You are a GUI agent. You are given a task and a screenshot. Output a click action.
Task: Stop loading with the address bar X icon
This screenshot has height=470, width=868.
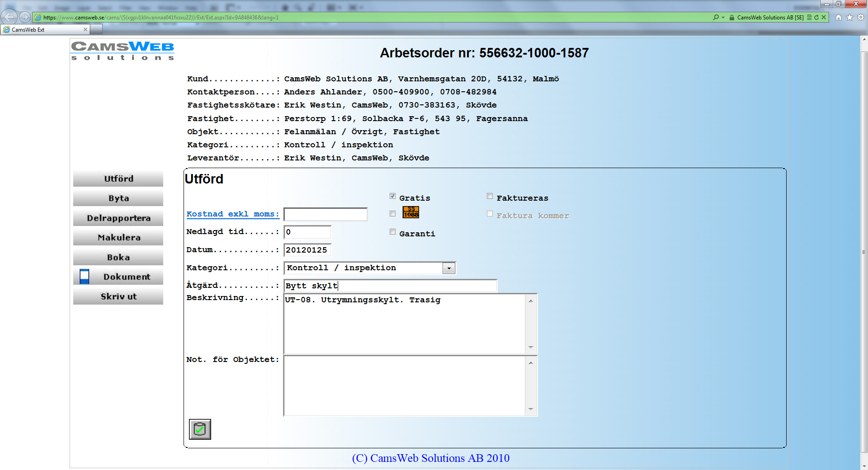coord(824,18)
